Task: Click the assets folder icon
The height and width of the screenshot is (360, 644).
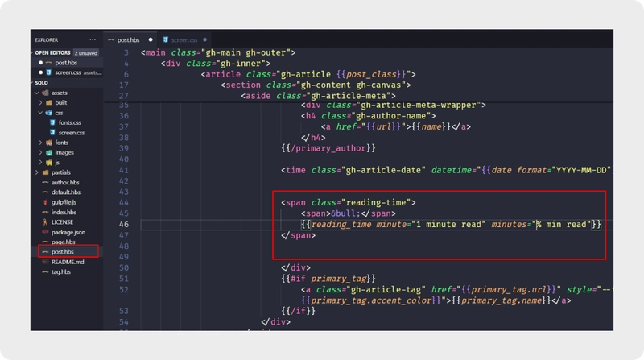Action: pos(46,93)
